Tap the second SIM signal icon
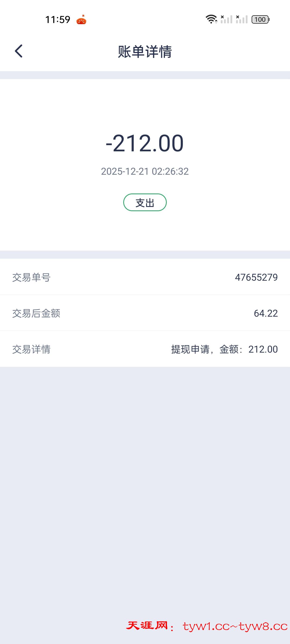Screen dimensions: 290x644 pos(242,19)
